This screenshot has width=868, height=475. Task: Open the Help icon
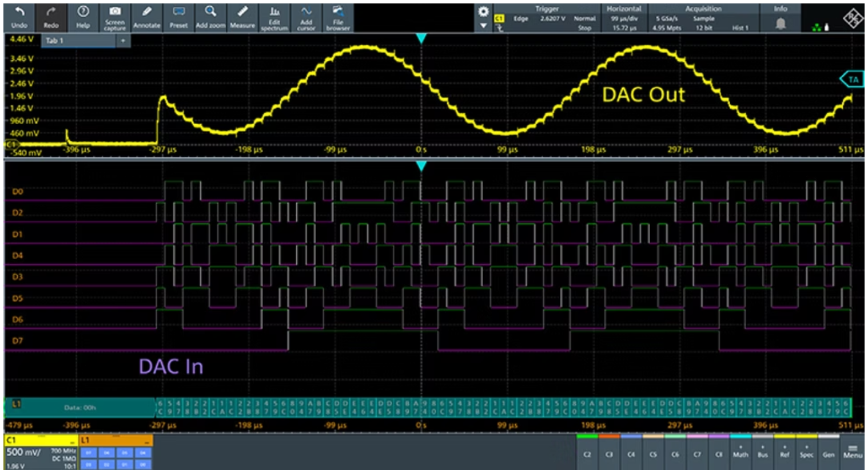click(83, 17)
